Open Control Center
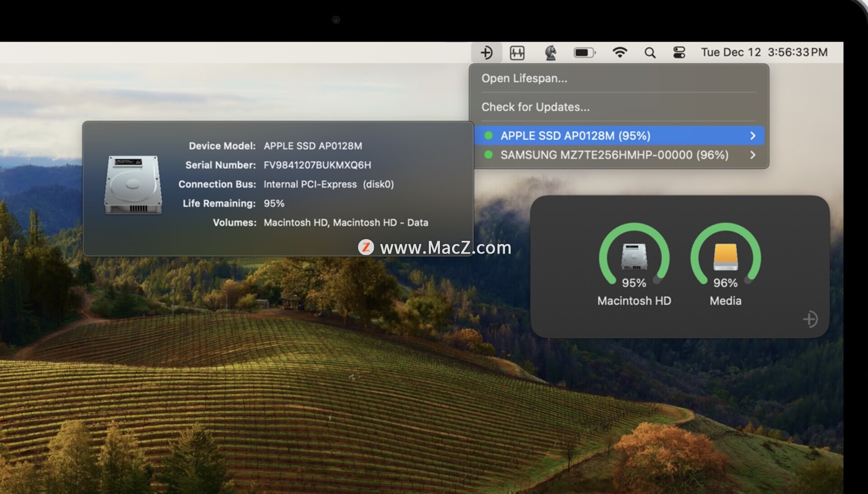Viewport: 868px width, 494px height. click(x=679, y=52)
